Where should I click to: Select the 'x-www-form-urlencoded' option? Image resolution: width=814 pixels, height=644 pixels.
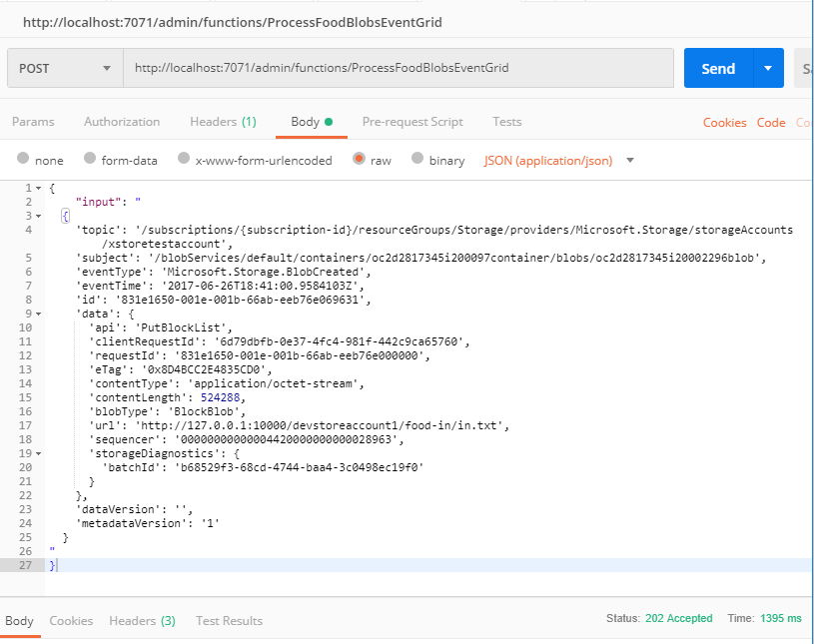pos(184,159)
